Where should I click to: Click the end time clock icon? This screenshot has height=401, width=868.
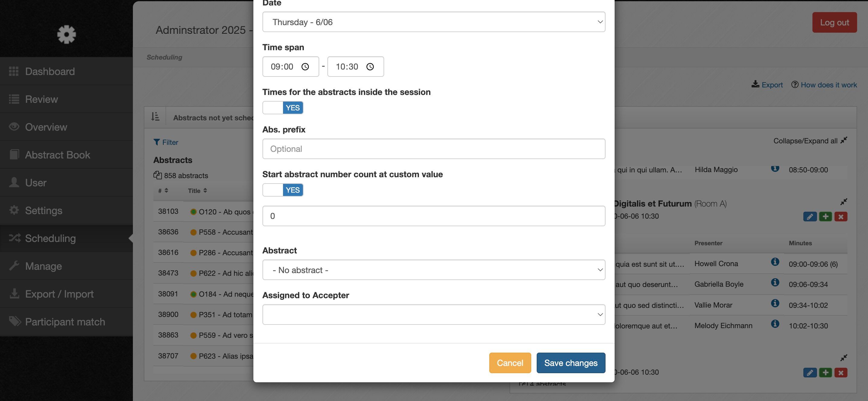(370, 67)
